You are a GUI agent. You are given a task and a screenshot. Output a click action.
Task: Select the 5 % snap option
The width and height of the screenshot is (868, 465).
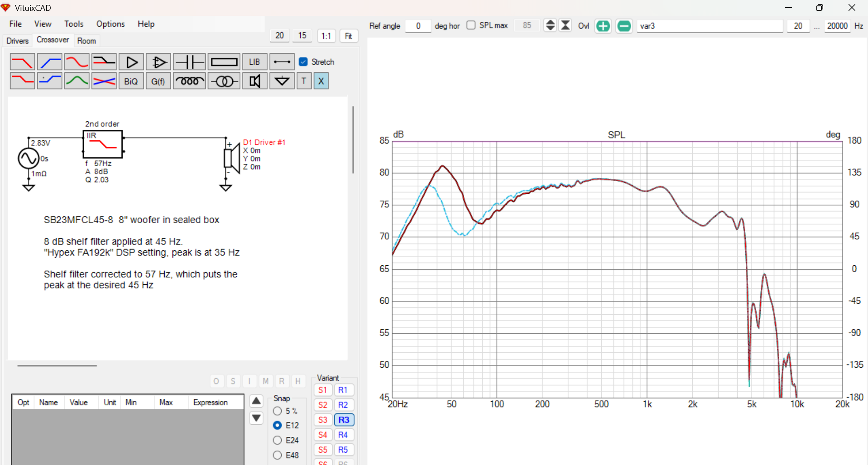tap(278, 411)
